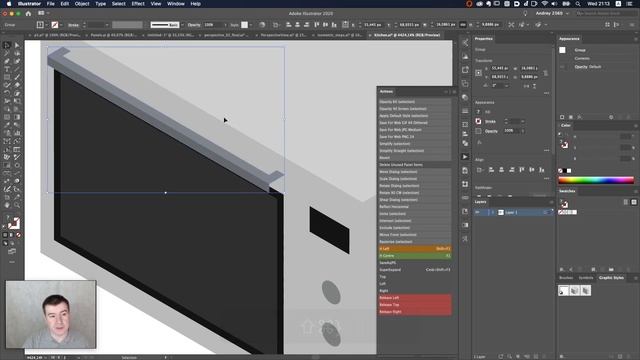Select 'Revert' action in Actions panel
Viewport: 640px width, 360px height.
coord(415,158)
